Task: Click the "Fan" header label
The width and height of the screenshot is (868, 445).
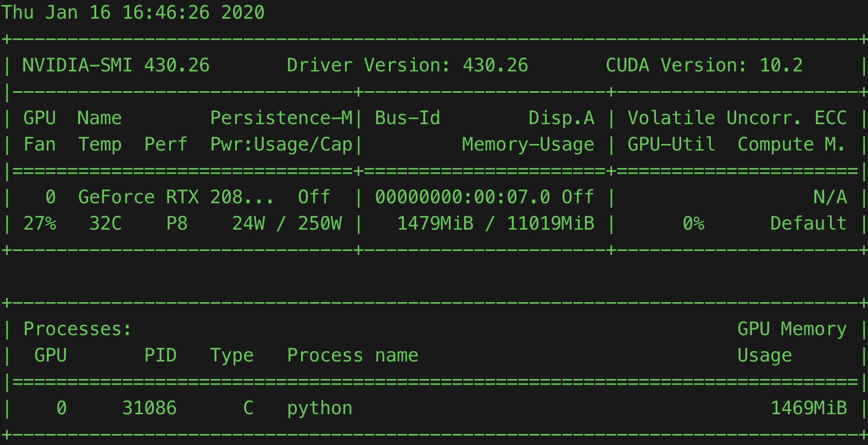Action: click(x=40, y=144)
